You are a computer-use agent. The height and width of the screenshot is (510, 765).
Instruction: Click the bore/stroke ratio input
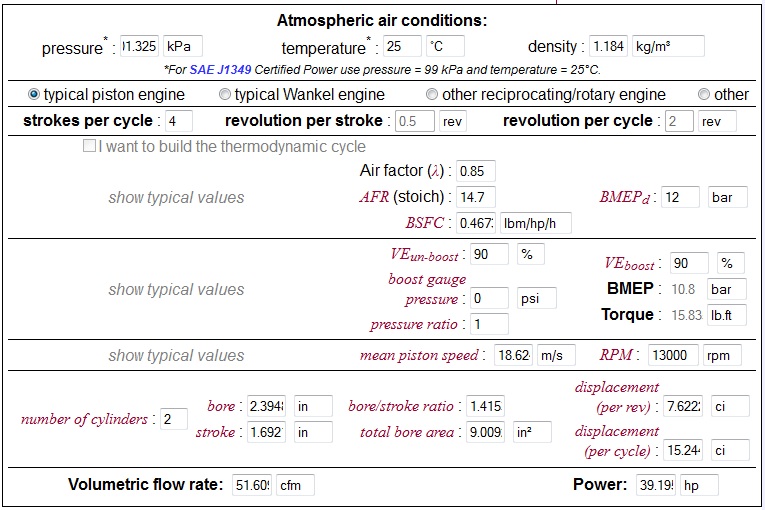pyautogui.click(x=484, y=406)
